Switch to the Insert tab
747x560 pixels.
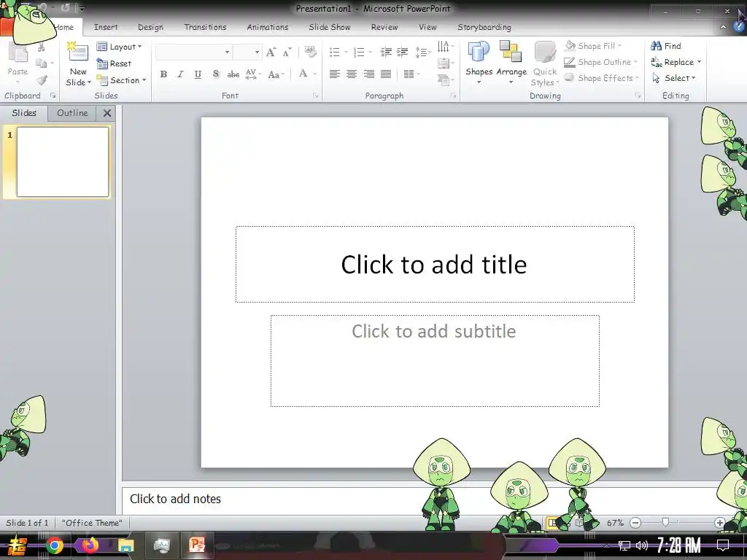tap(106, 27)
